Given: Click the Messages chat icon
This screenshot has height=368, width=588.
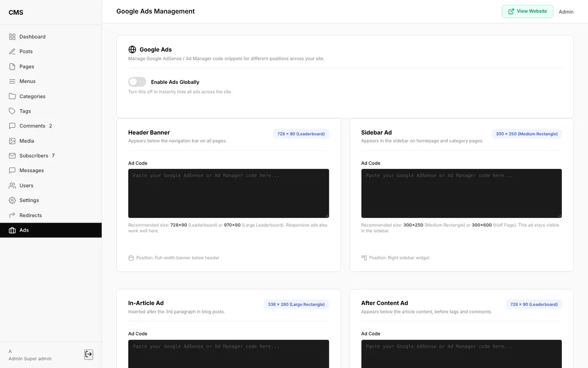Looking at the screenshot, I should [x=12, y=171].
